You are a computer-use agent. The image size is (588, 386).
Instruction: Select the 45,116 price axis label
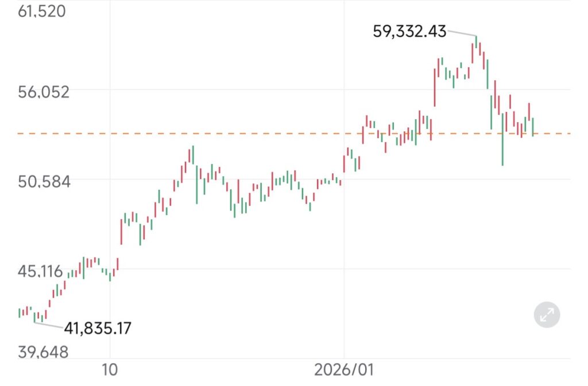(40, 271)
